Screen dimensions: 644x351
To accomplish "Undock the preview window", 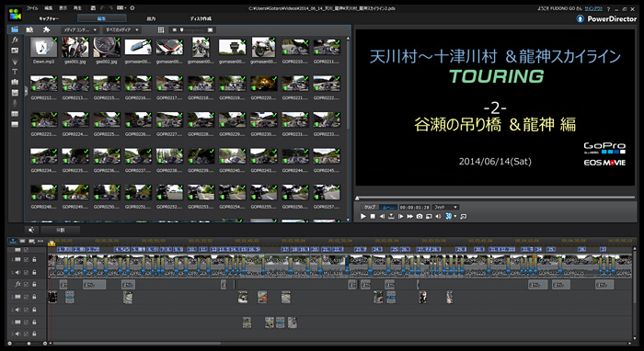I will click(464, 216).
